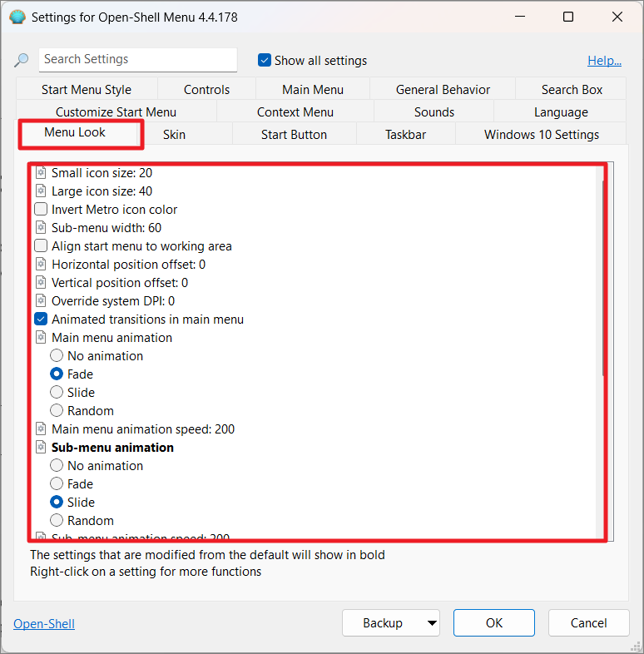Open the Main Menu tab
The width and height of the screenshot is (644, 654).
[x=313, y=89]
